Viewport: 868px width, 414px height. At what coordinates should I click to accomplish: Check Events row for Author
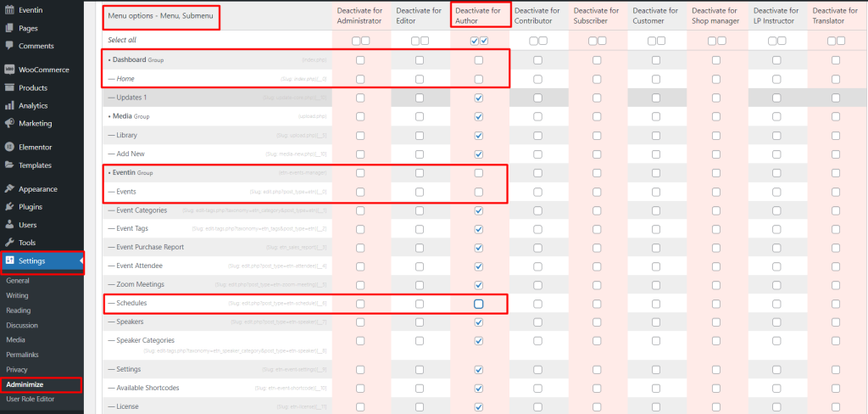(479, 192)
